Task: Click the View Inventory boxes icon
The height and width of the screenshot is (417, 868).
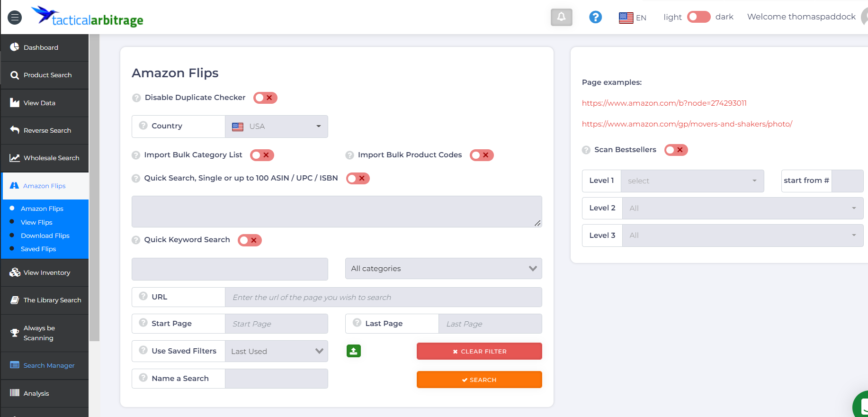Action: tap(15, 272)
